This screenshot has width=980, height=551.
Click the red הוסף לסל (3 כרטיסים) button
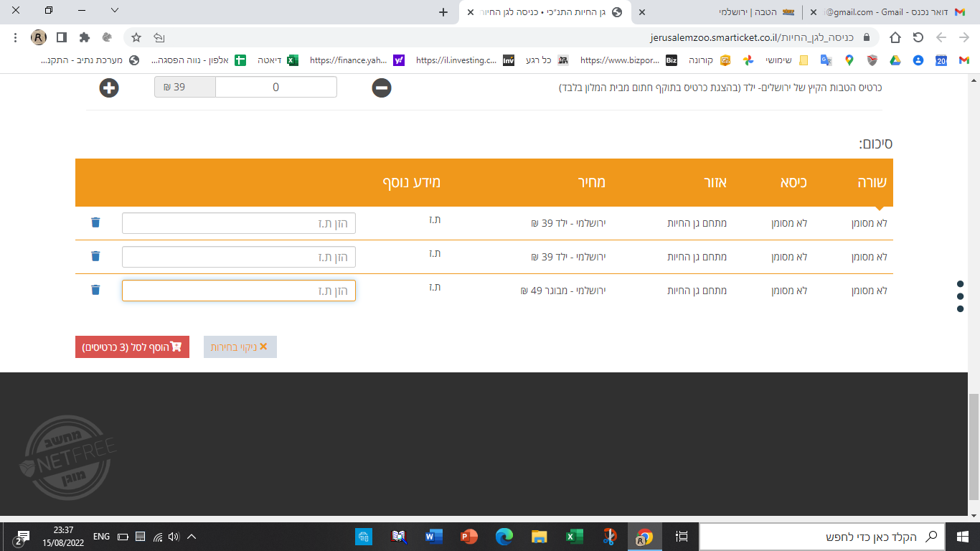(132, 347)
